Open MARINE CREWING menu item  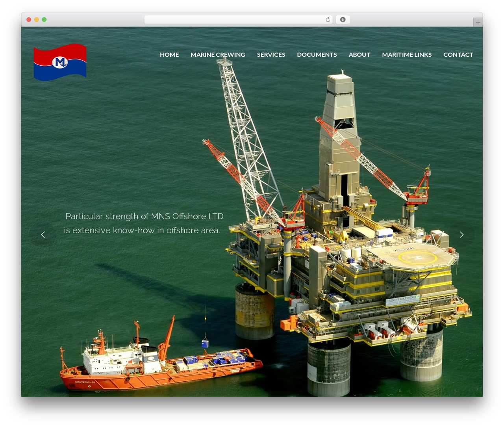tap(218, 55)
